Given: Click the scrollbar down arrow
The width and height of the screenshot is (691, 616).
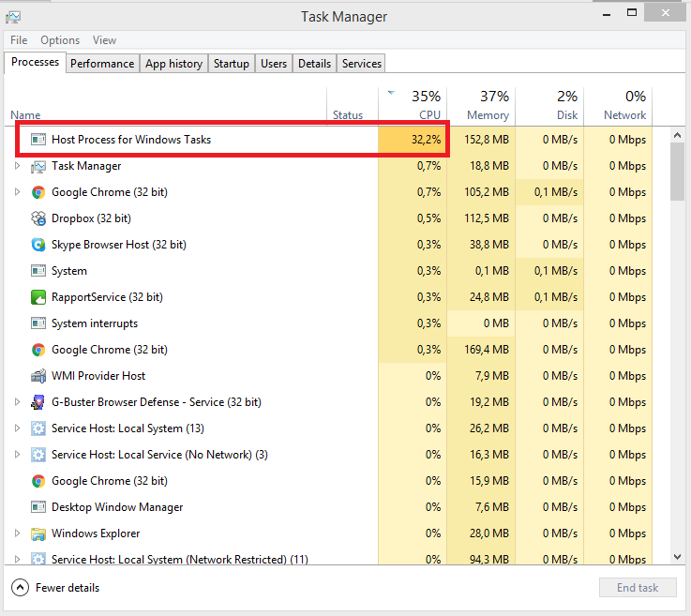Looking at the screenshot, I should pos(677,557).
